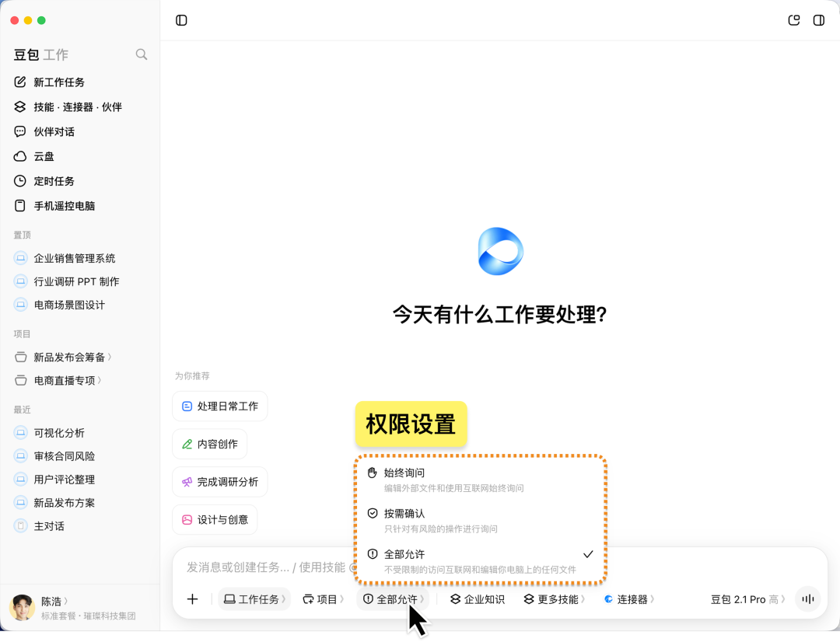Click the 陈浩 avatar photo
840x642 pixels.
[22, 608]
